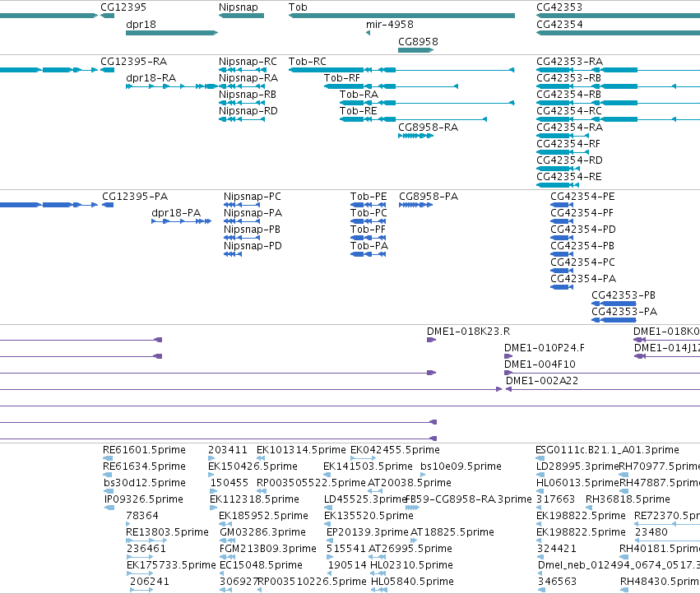This screenshot has width=700, height=594.
Task: Open the RE13803.5prime EST label
Action: [168, 532]
